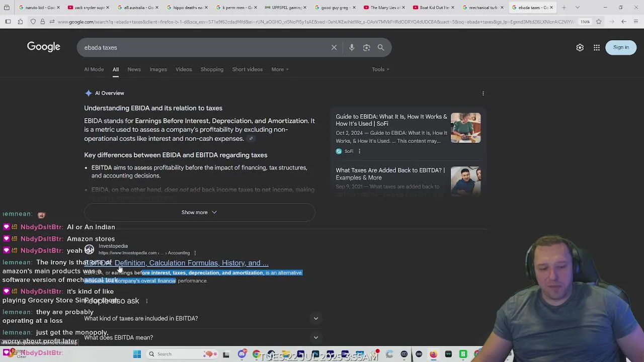Click the Sign in button

click(x=621, y=47)
